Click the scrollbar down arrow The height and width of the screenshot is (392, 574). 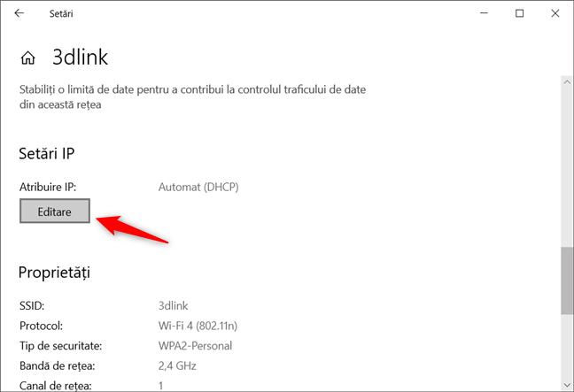(567, 385)
